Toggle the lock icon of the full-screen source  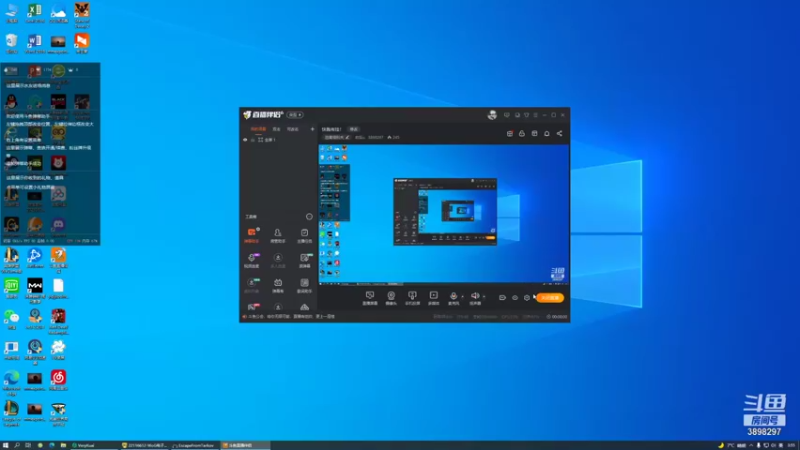point(253,139)
